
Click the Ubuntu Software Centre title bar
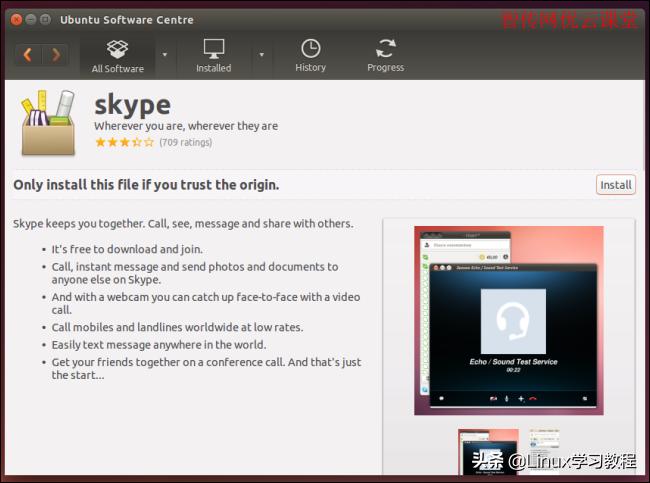(x=300, y=19)
